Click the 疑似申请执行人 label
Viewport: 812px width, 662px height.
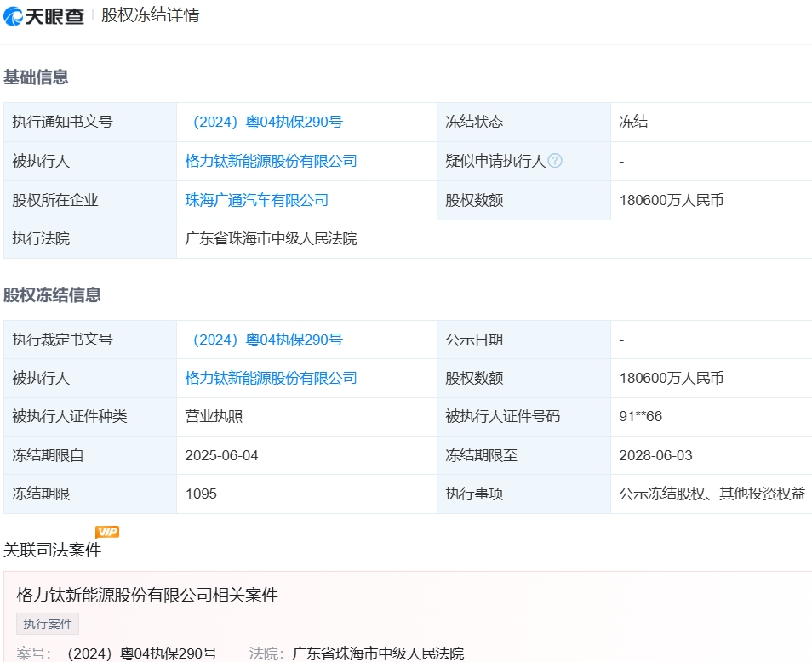[495, 161]
